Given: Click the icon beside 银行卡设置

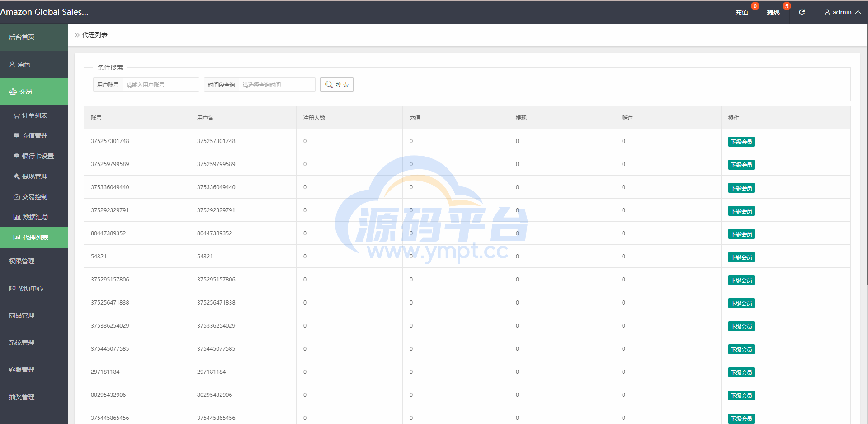Looking at the screenshot, I should click(x=17, y=156).
